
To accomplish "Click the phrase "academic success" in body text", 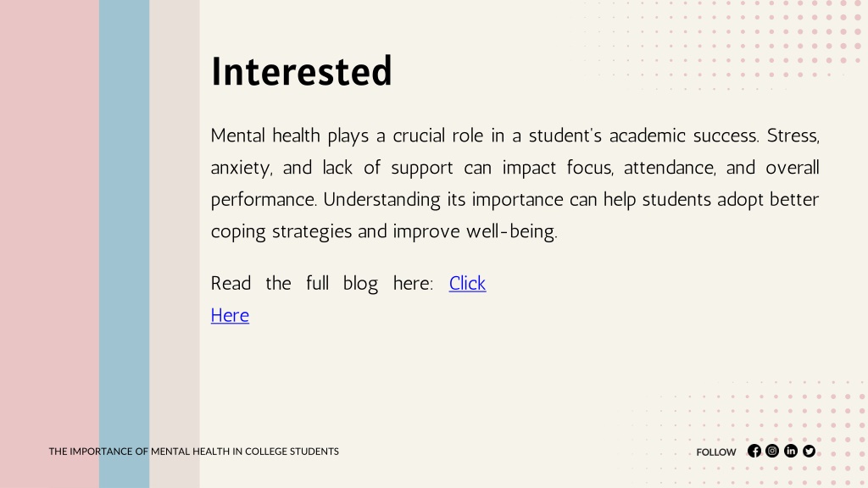I will tap(684, 136).
